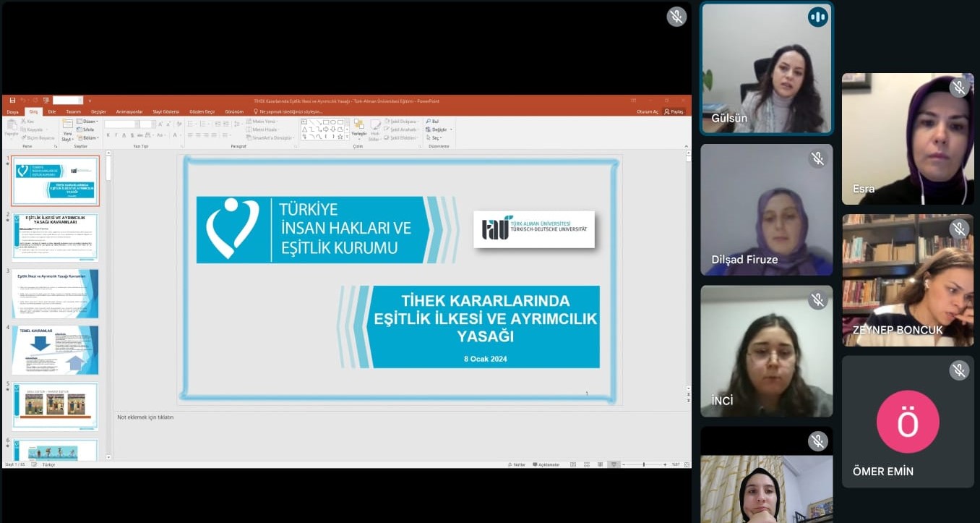980x523 pixels.
Task: Click the Undo arrow in the quick access toolbar
Action: coord(24,101)
